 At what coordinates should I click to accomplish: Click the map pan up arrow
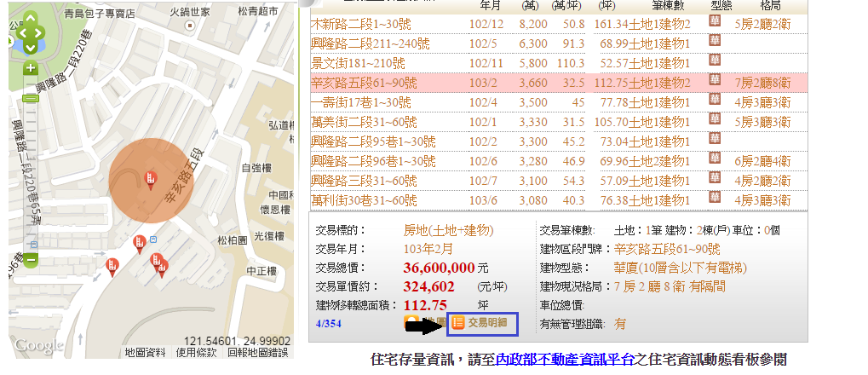31,19
